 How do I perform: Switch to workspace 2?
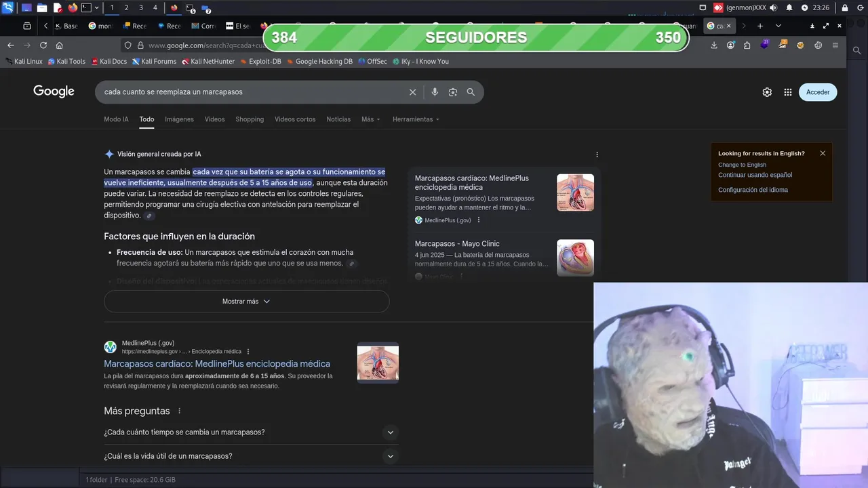click(x=126, y=7)
